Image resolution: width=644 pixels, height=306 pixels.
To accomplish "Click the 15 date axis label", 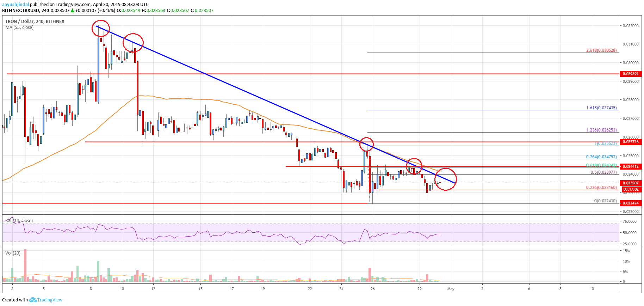I will click(x=200, y=289).
